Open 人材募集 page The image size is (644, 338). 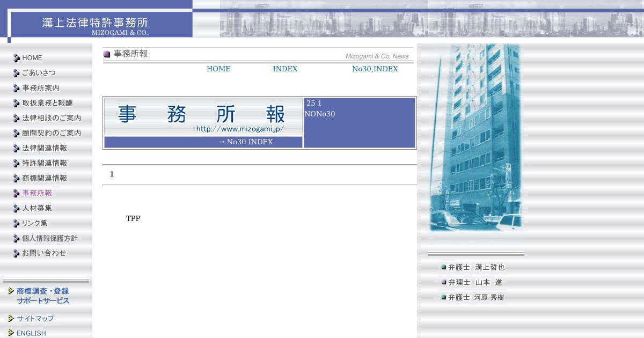[37, 208]
